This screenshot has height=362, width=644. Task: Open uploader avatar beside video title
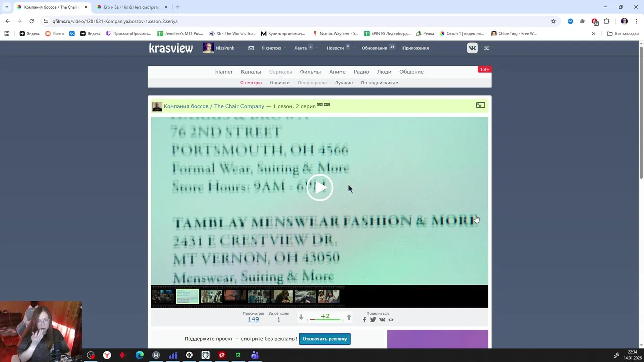click(x=157, y=106)
